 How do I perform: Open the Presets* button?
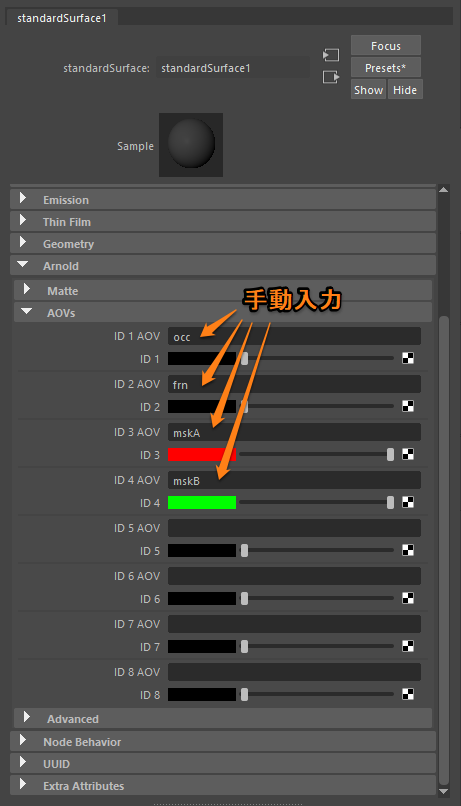click(x=386, y=68)
